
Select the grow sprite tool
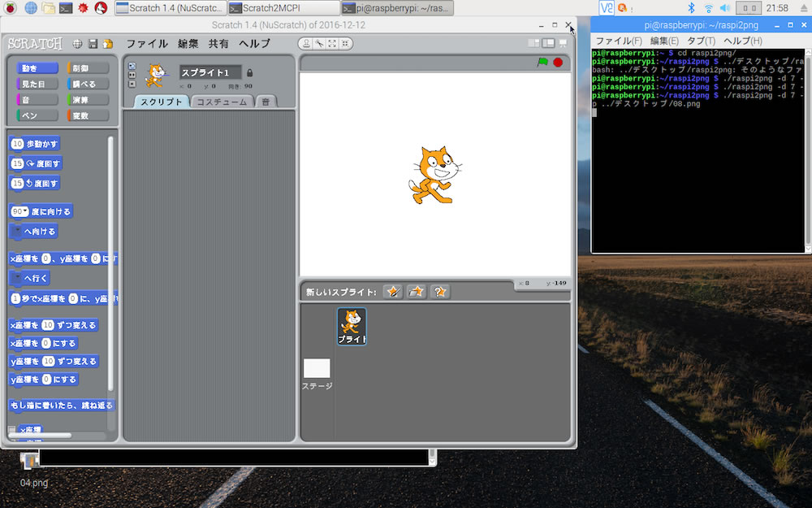[332, 44]
